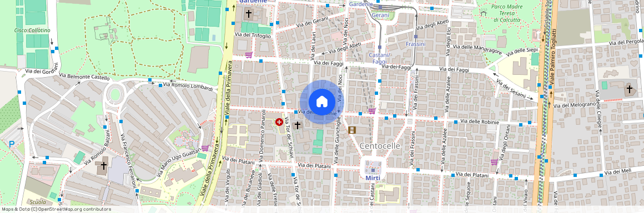Click the blue parking P icon

[12, 144]
